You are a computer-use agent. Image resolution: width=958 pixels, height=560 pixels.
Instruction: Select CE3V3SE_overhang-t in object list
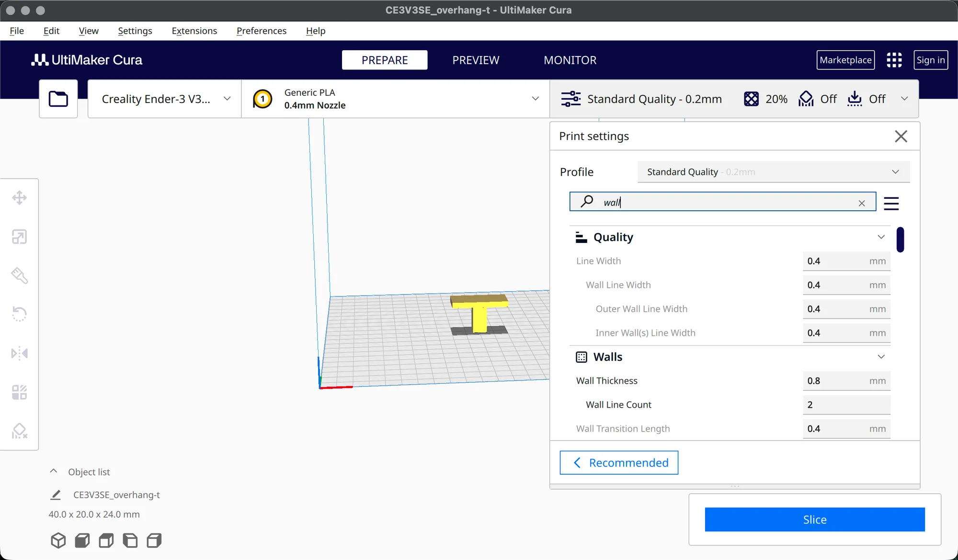[116, 495]
